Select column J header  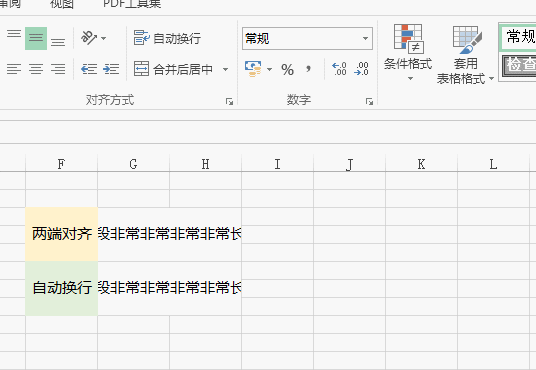[x=349, y=164]
